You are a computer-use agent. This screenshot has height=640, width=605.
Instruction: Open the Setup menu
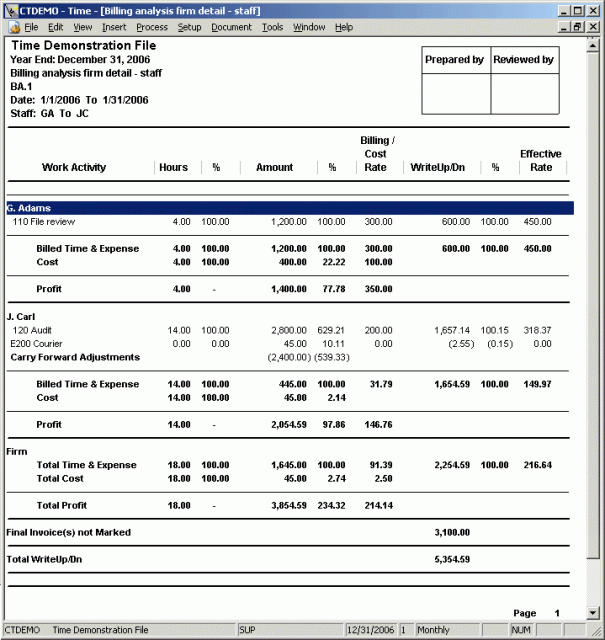click(189, 27)
